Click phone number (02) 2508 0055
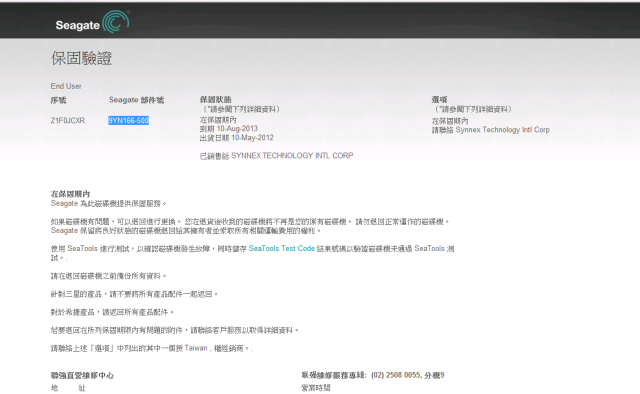The image size is (640, 394). pos(396,375)
